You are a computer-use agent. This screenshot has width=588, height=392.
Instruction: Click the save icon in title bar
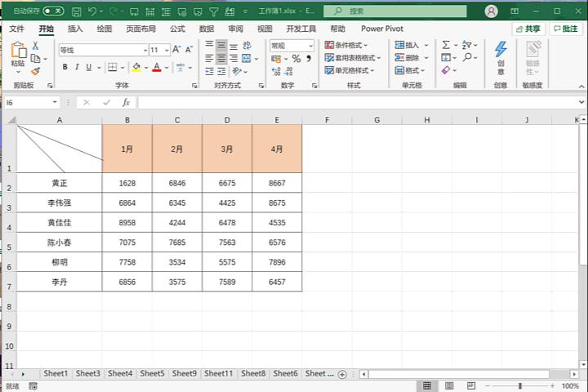tap(76, 11)
